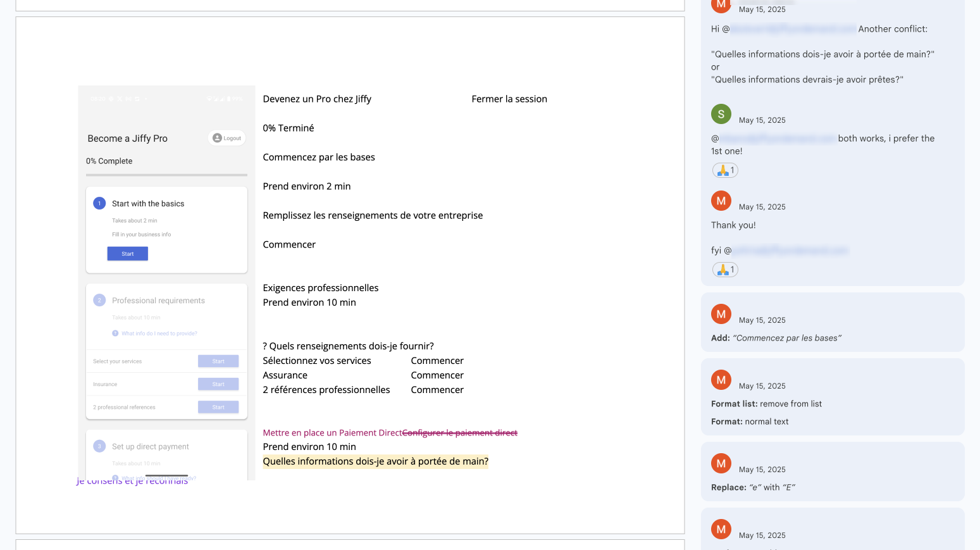Click the 0% Complete progress bar

[166, 174]
